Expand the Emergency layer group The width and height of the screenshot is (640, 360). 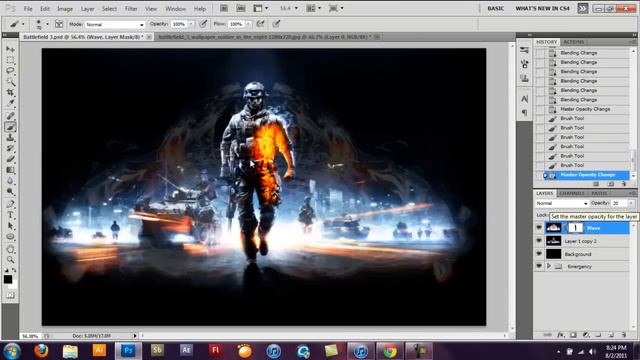click(x=549, y=266)
